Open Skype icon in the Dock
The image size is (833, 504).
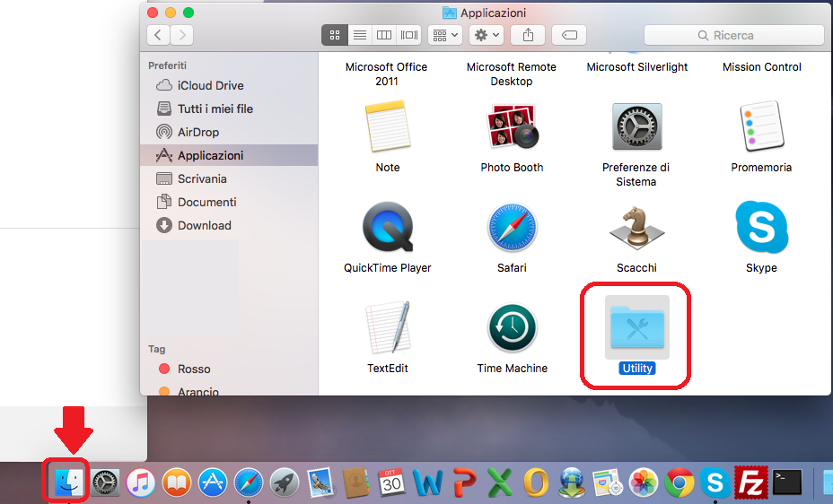pos(715,482)
